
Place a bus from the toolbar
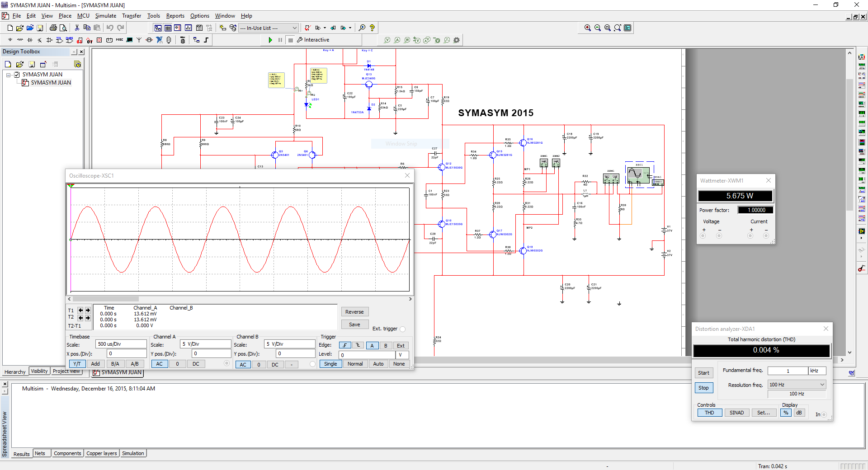point(206,40)
